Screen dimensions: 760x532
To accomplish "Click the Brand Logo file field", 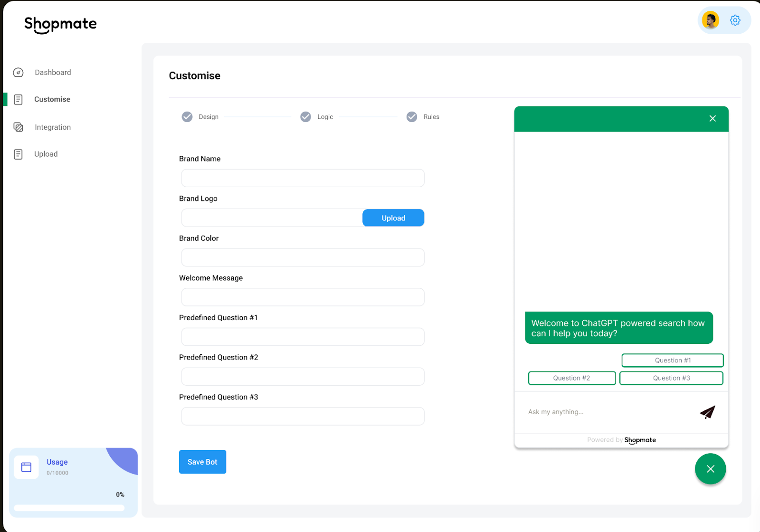I will point(272,218).
